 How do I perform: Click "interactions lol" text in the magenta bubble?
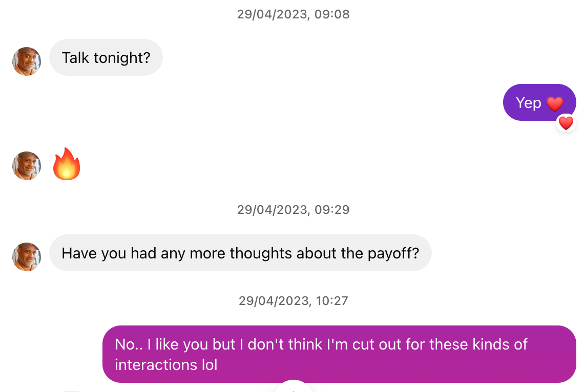[166, 365]
